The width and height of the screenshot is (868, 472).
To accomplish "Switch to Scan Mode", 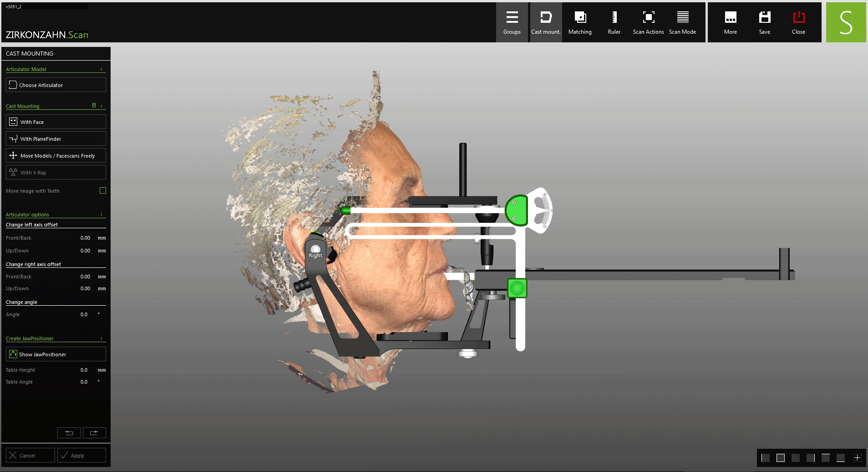I will click(x=682, y=22).
